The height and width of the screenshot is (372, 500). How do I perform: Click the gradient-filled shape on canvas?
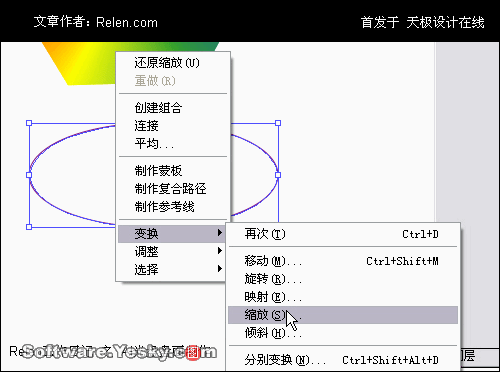click(87, 63)
